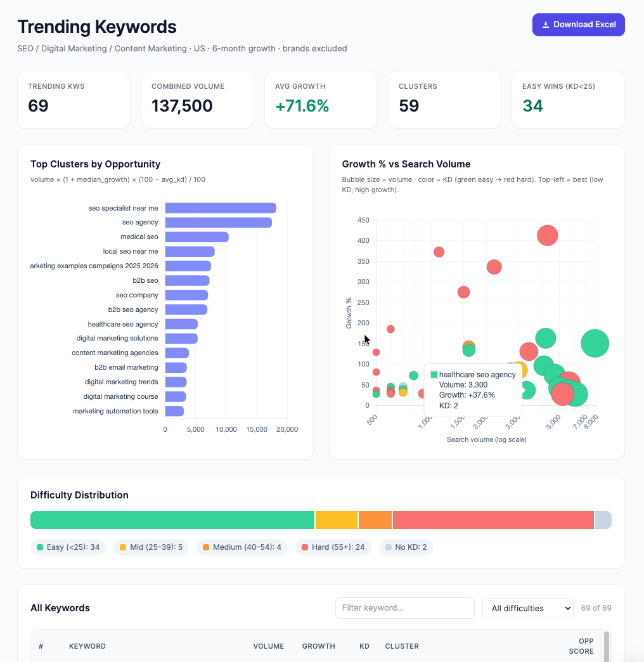Toggle the Easy (<25): 34 difficulty chip
Viewport: 644px width, 662px height.
67,547
